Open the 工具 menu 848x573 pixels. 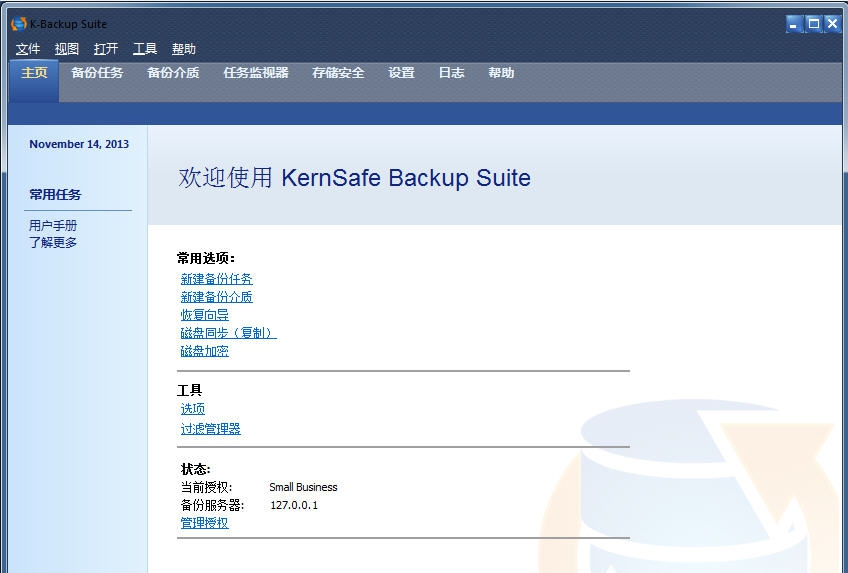click(x=145, y=49)
